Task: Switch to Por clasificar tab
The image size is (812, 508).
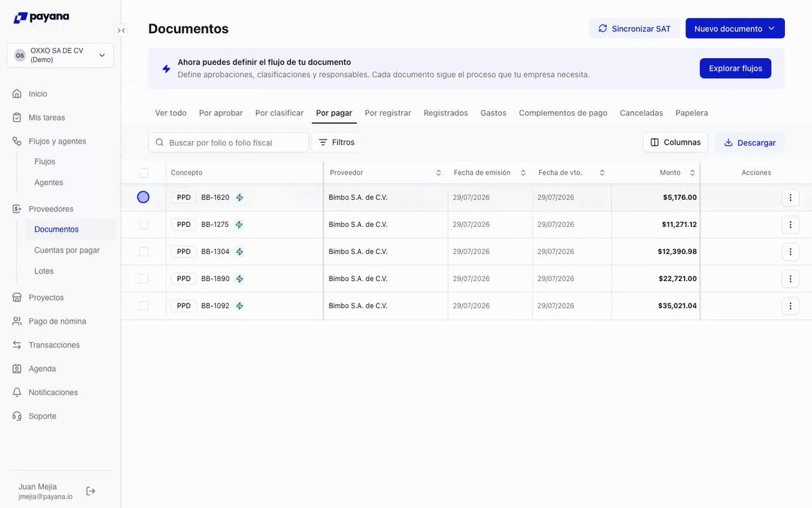Action: click(x=279, y=113)
